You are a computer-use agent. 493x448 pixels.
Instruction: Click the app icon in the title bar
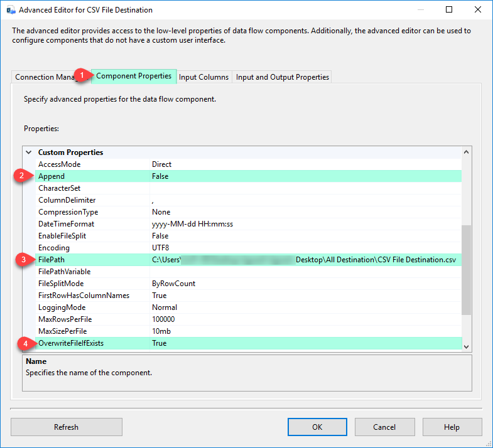coord(11,10)
